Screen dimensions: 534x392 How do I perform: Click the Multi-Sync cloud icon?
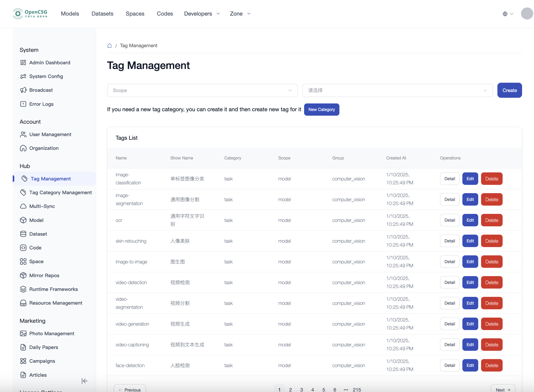pyautogui.click(x=23, y=206)
